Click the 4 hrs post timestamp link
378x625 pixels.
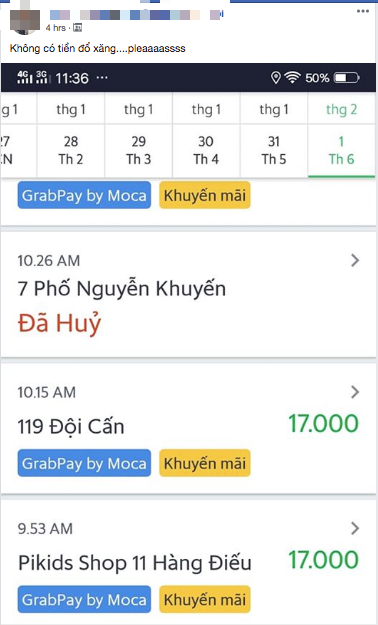coord(55,28)
